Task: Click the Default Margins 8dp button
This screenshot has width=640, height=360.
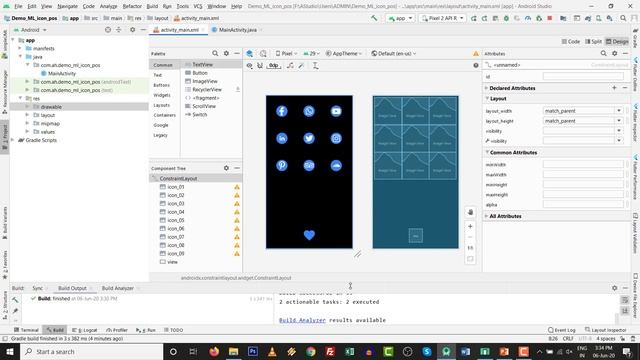Action: [x=273, y=66]
